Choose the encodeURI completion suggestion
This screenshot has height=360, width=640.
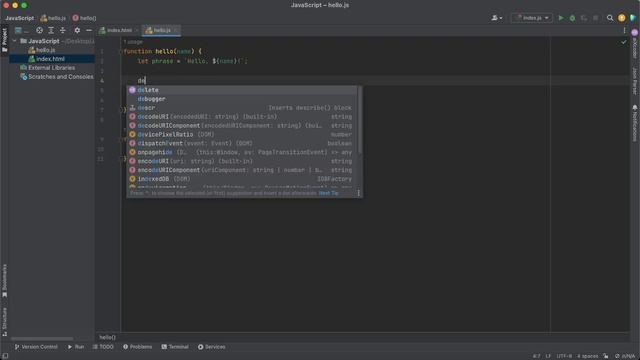(x=241, y=161)
